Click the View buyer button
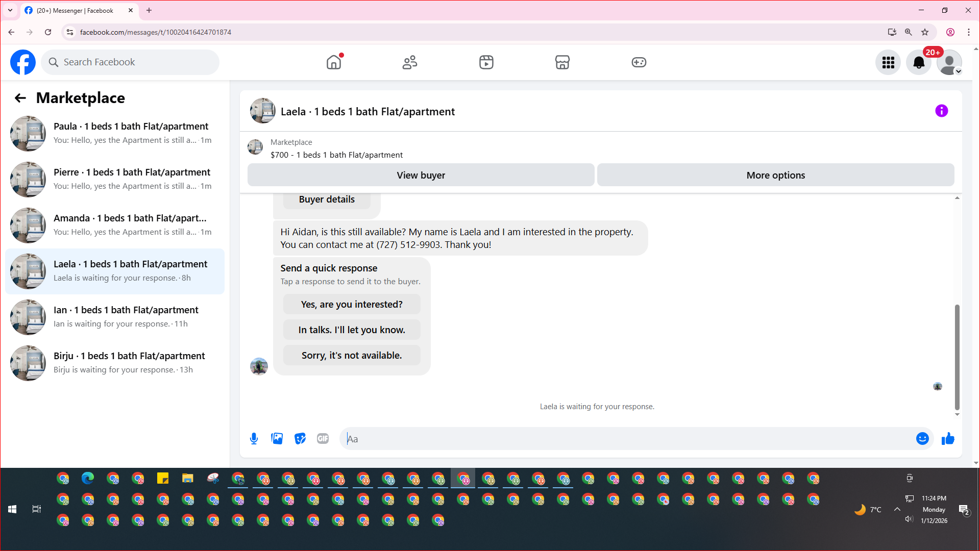The height and width of the screenshot is (551, 980). 421,175
